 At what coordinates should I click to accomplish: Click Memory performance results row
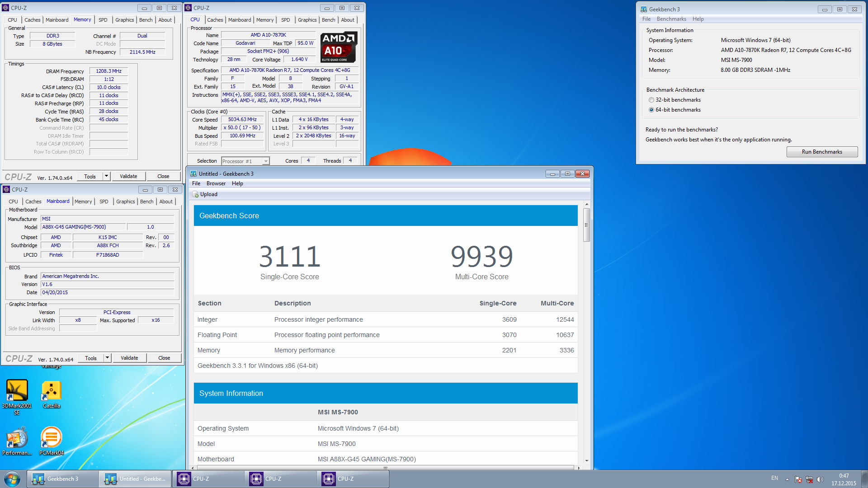[386, 350]
